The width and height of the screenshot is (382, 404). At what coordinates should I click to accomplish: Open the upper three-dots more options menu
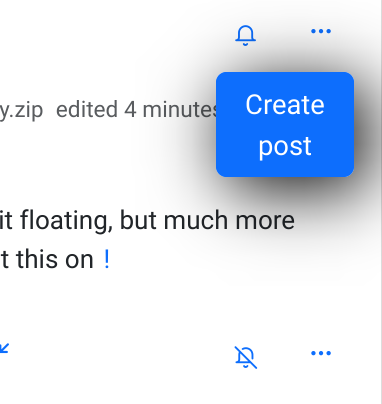coord(321,31)
